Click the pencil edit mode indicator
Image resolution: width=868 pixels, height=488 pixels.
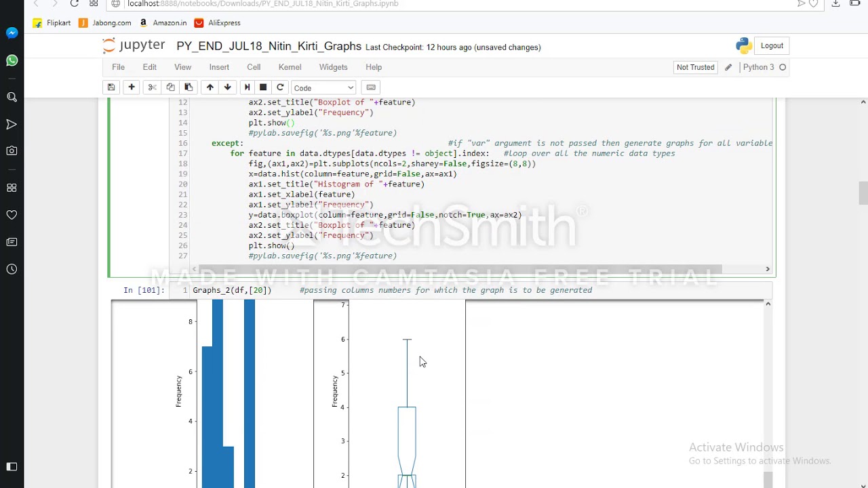728,67
